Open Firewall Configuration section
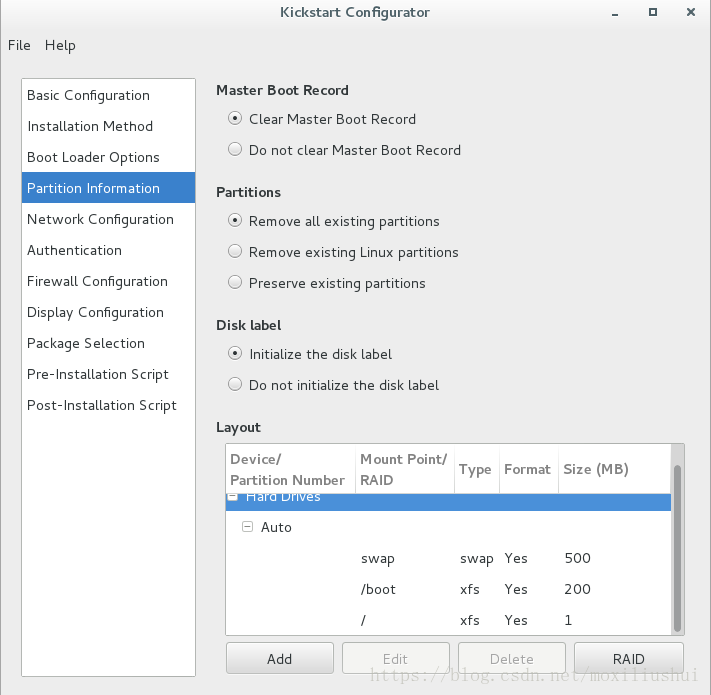Viewport: 711px width, 695px height. pyautogui.click(x=108, y=281)
